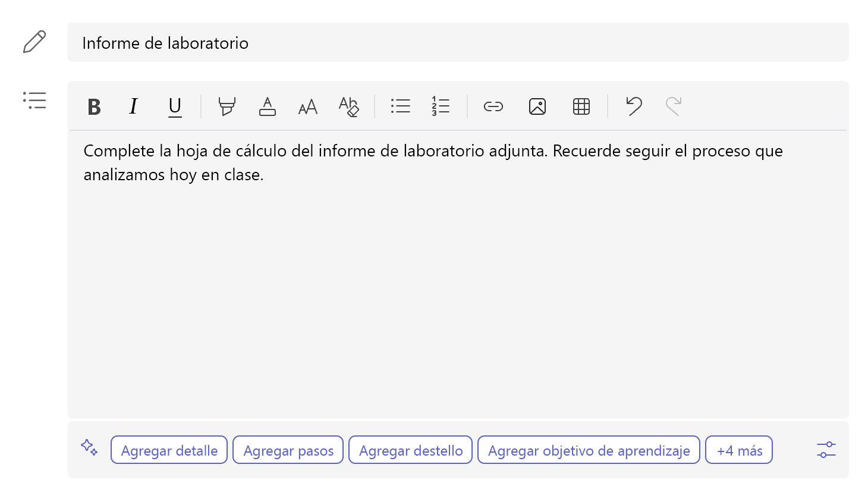The height and width of the screenshot is (502, 868).
Task: Click the instructions list icon
Action: point(34,100)
